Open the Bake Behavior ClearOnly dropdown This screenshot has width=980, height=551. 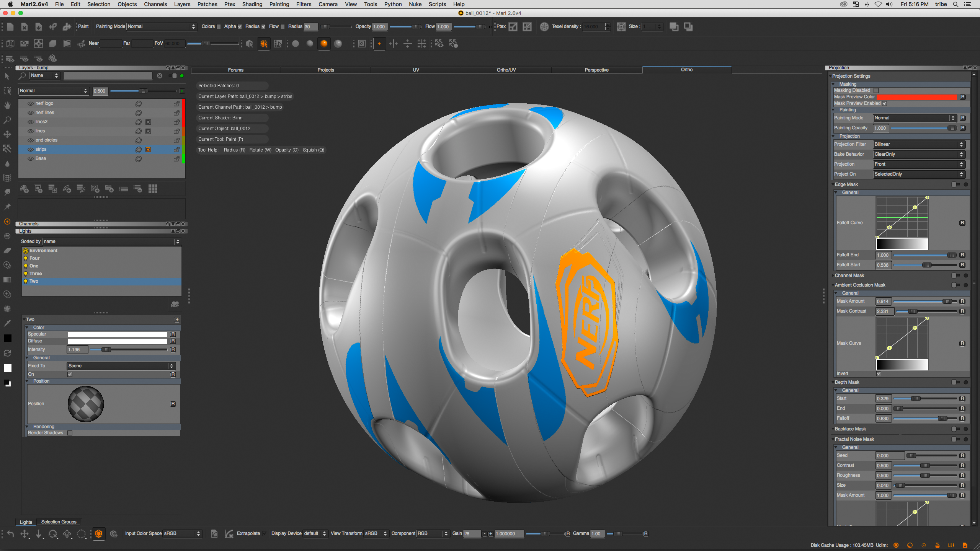pos(919,155)
